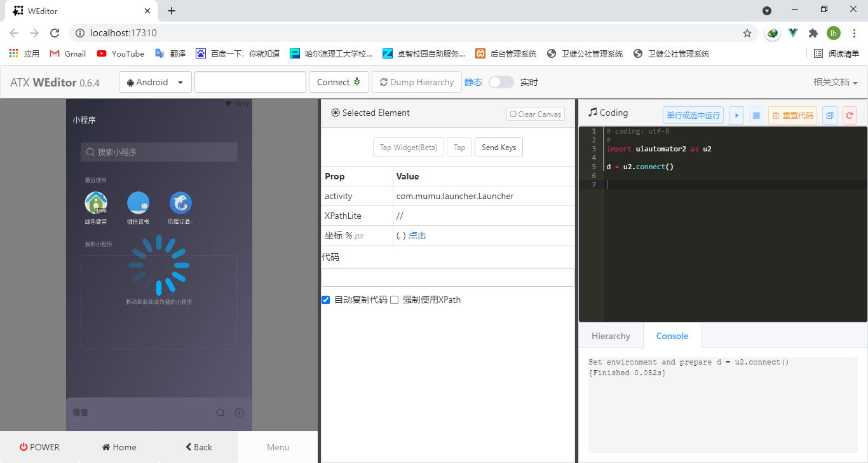Select the Console tab
The height and width of the screenshot is (463, 868).
click(x=672, y=336)
